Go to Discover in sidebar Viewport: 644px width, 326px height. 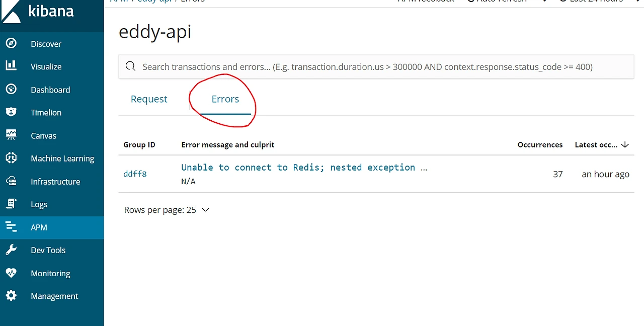click(x=46, y=44)
